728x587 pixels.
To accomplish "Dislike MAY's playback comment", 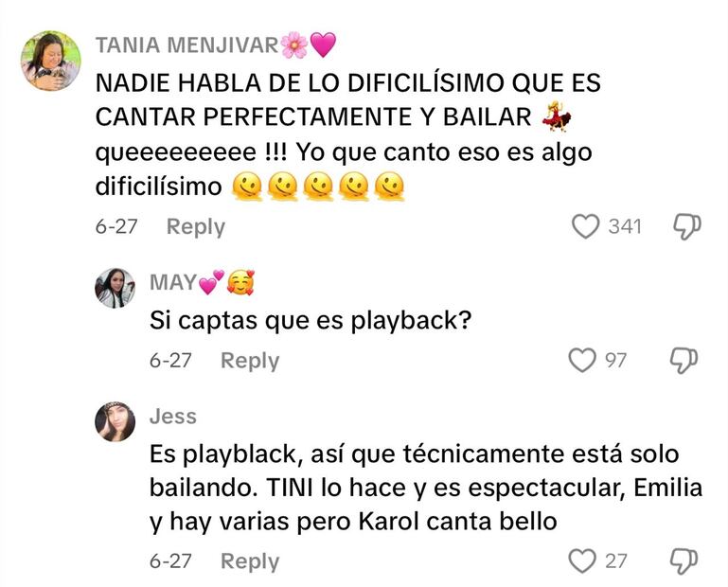I will 684,361.
